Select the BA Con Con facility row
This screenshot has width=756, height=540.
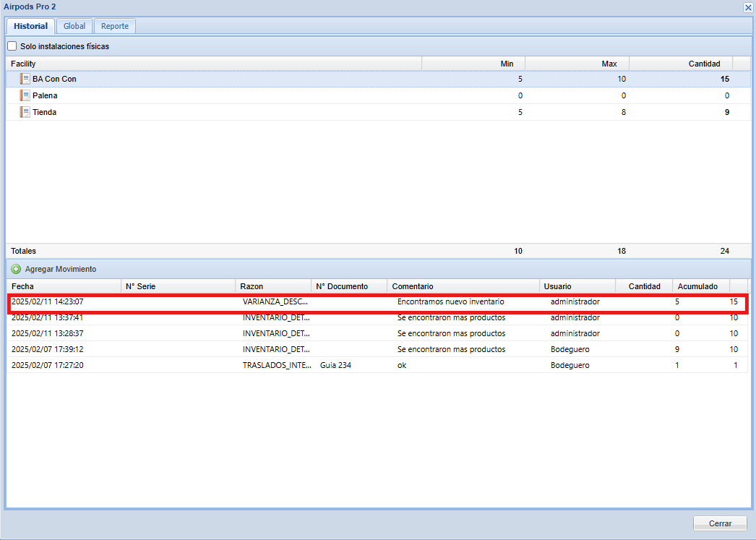(x=378, y=79)
